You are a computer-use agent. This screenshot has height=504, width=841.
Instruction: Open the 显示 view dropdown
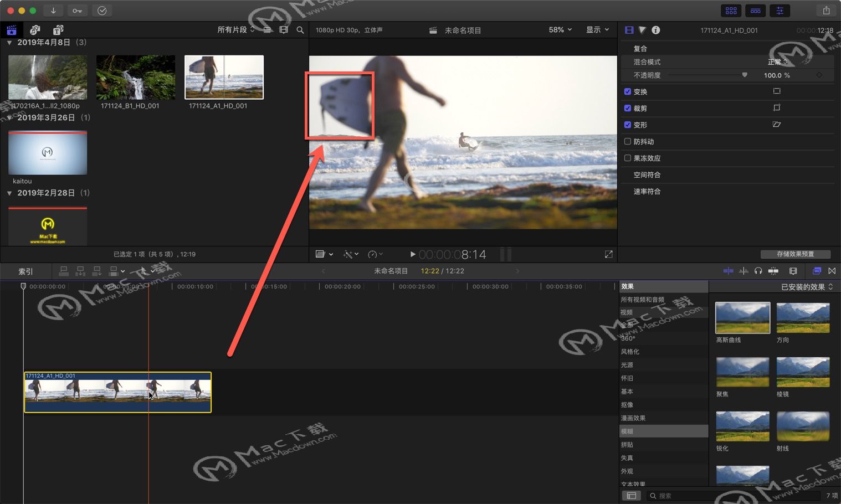pos(597,30)
